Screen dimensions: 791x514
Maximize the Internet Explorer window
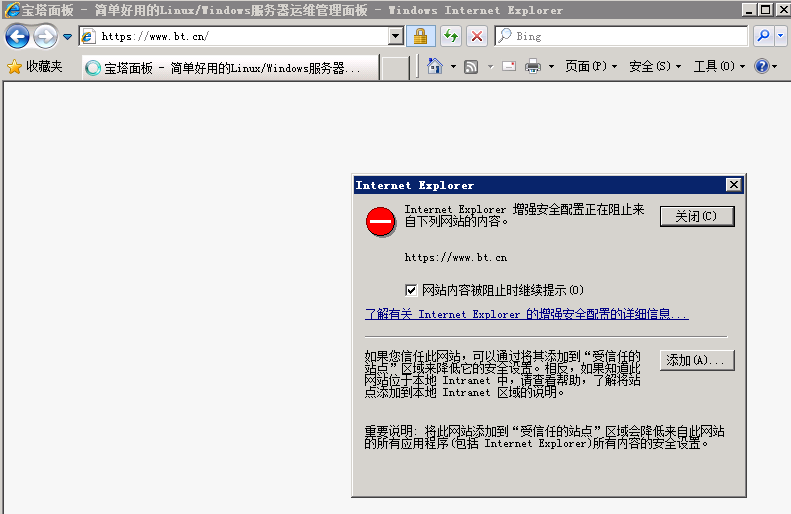(766, 10)
